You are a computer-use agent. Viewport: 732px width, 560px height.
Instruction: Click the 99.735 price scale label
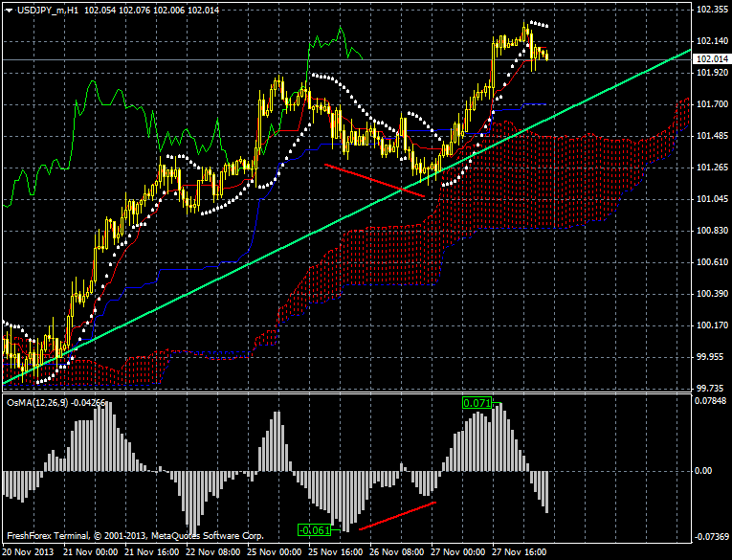pyautogui.click(x=709, y=388)
